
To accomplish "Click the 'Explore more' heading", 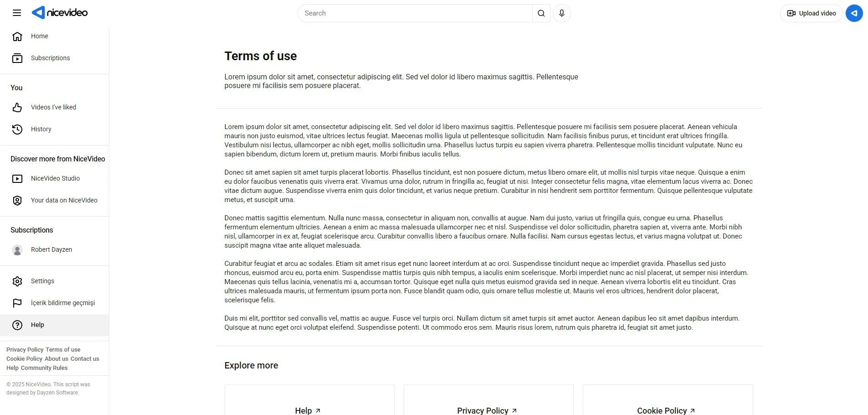I will point(251,365).
